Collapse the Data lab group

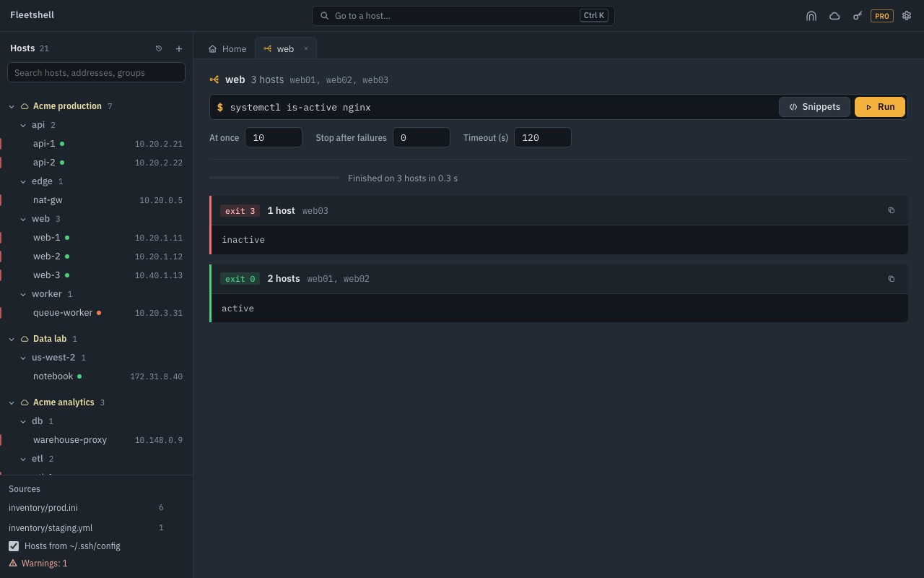tap(12, 339)
